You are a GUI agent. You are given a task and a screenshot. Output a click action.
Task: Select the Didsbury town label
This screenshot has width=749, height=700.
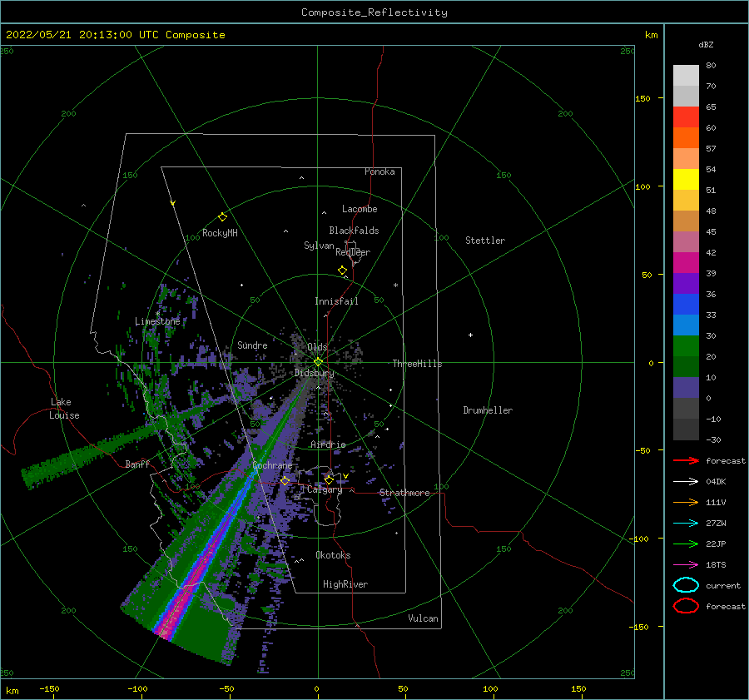(315, 373)
